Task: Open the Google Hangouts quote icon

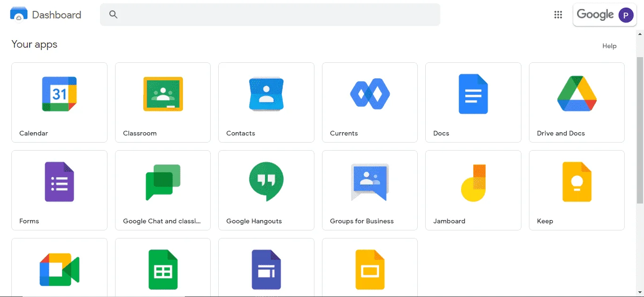Action: pyautogui.click(x=266, y=182)
